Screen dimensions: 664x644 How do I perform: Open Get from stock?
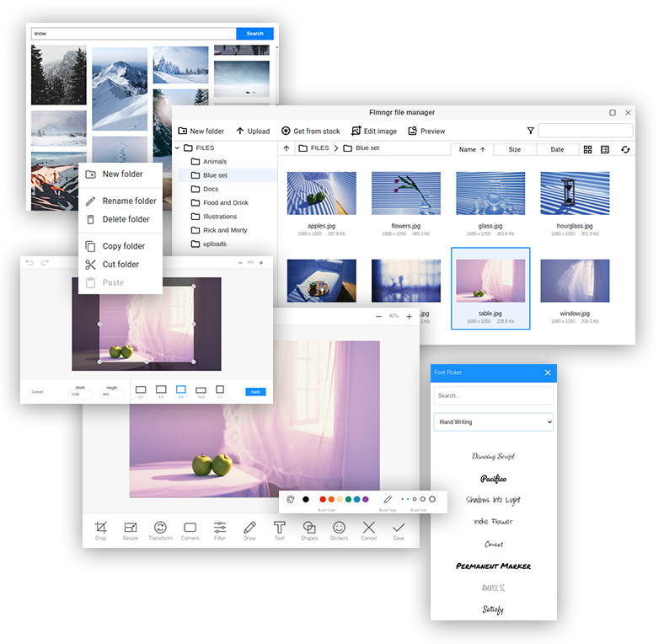point(310,131)
